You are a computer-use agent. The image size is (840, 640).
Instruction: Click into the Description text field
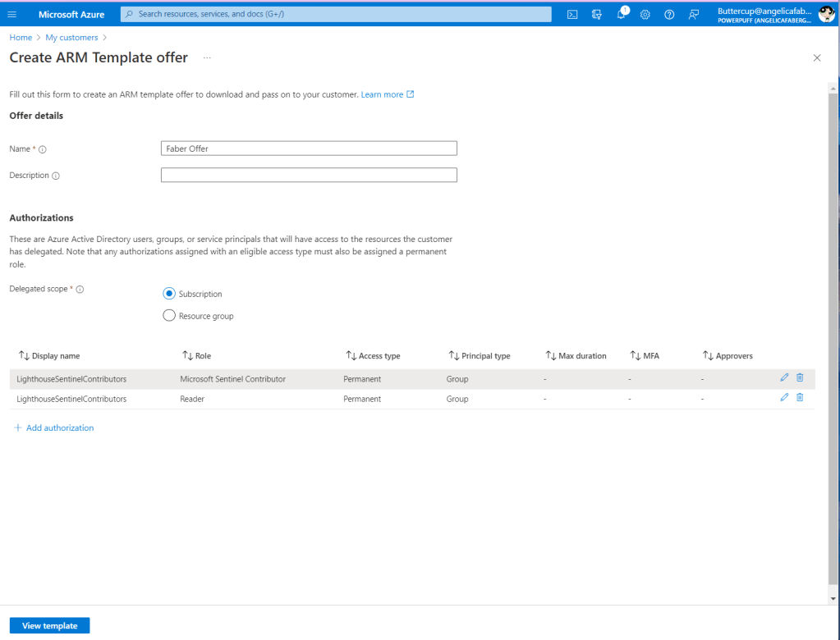tap(309, 175)
